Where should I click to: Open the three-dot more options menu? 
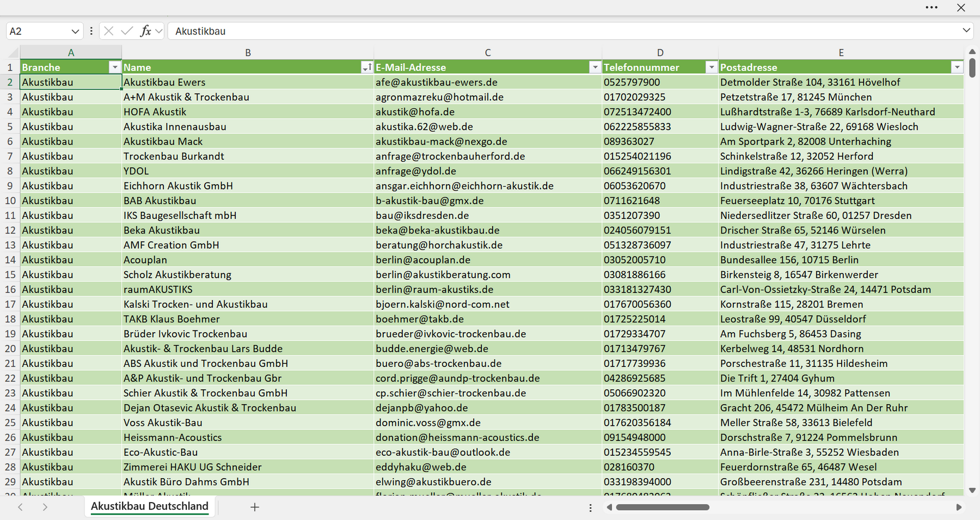(932, 8)
